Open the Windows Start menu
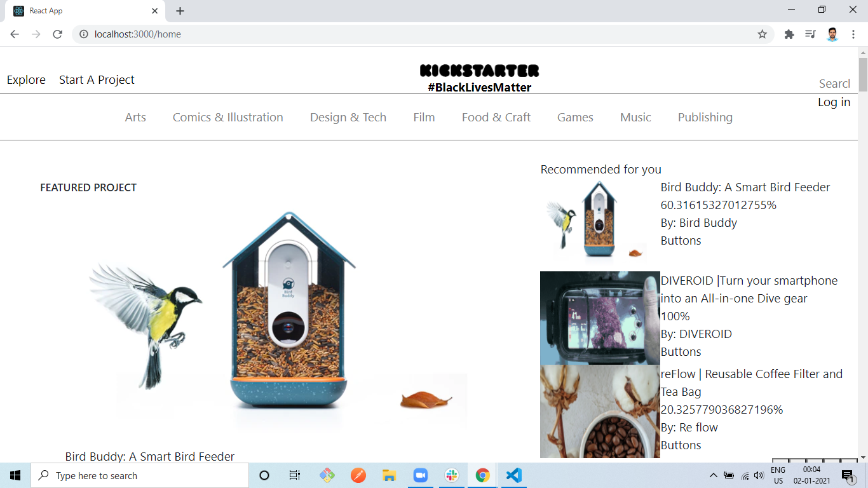The width and height of the screenshot is (868, 488). (x=15, y=475)
